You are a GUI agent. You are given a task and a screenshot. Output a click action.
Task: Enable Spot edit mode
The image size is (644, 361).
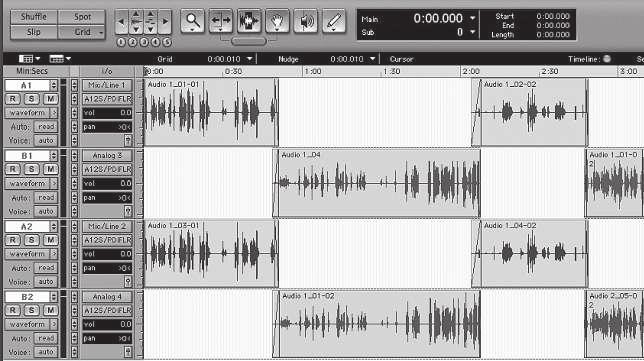click(x=82, y=17)
